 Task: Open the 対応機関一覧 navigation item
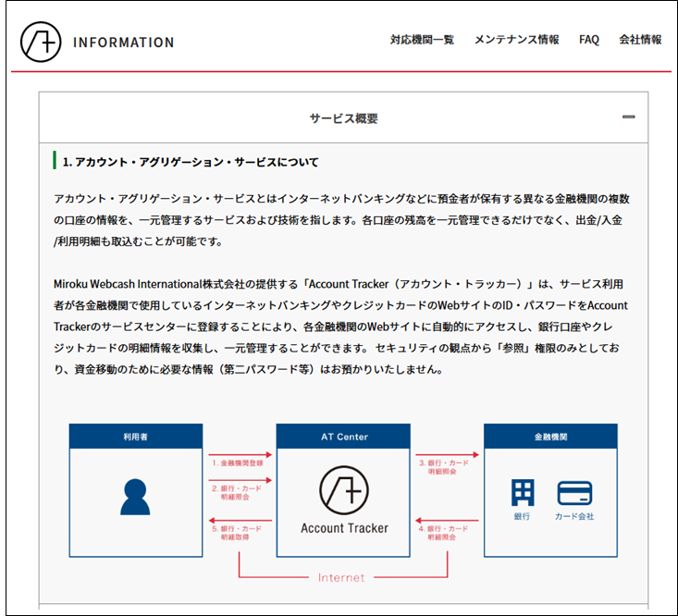pos(422,40)
